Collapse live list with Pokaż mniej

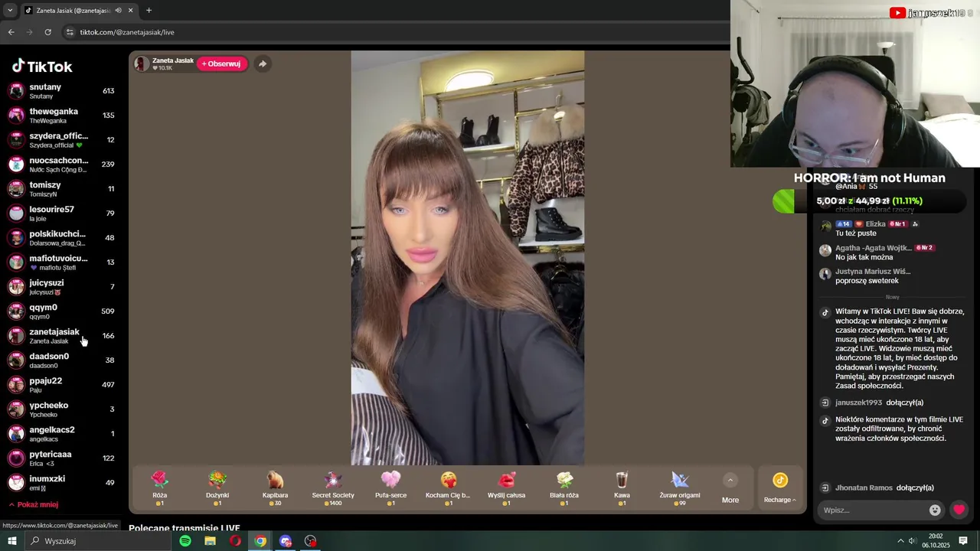coord(33,504)
